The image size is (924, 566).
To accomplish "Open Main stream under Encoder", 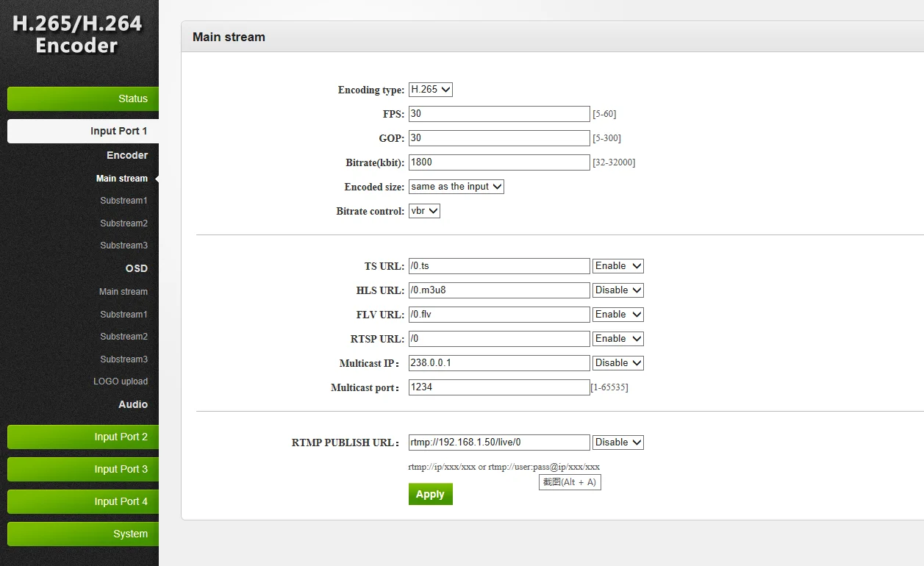I will [x=122, y=179].
